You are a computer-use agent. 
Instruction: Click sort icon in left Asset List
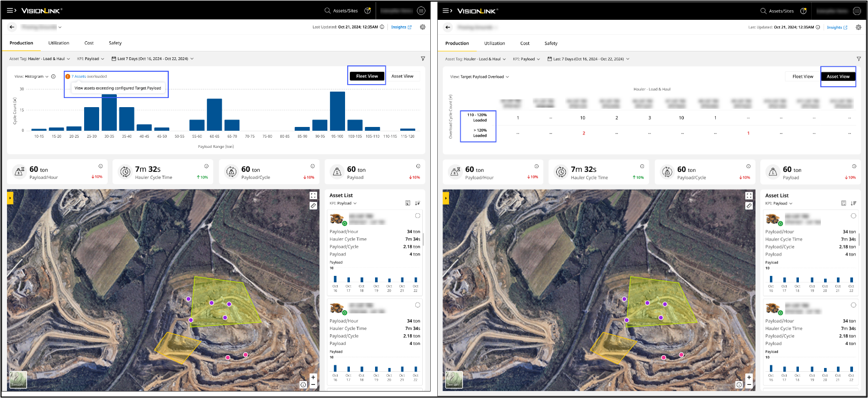click(417, 203)
